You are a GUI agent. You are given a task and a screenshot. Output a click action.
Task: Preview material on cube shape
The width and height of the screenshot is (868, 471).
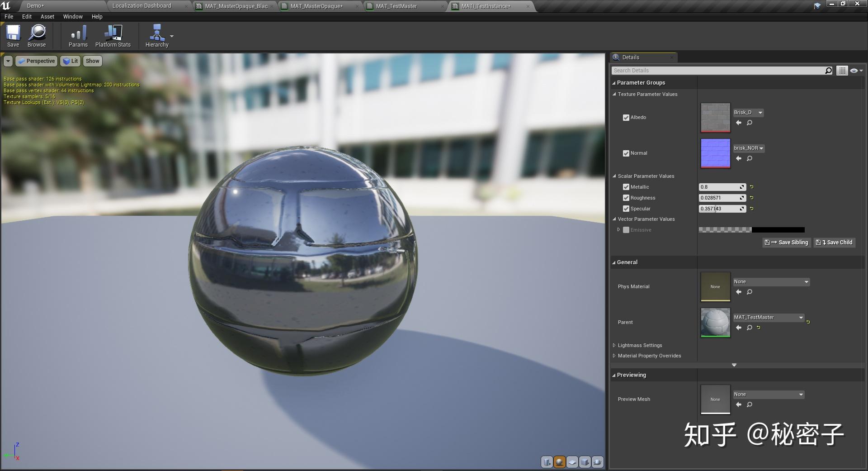585,462
